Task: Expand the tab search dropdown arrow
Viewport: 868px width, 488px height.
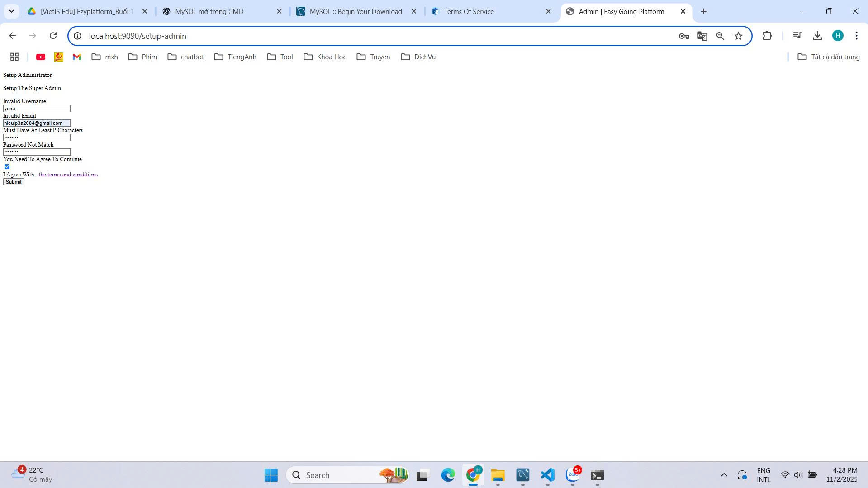Action: [11, 11]
